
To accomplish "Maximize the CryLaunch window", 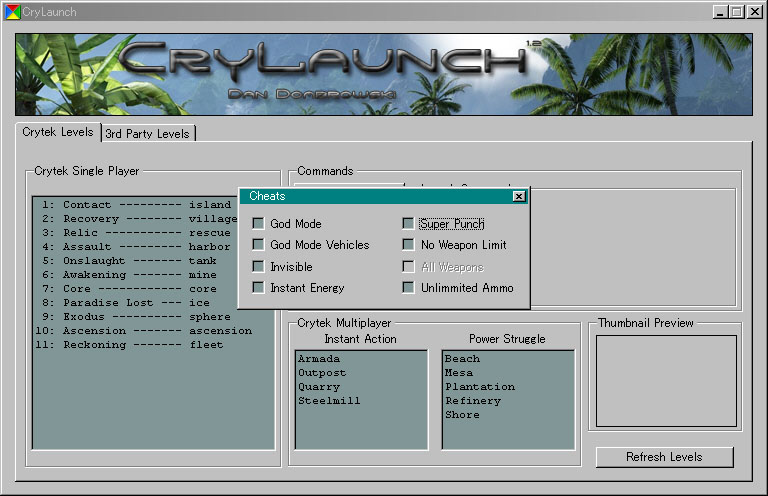I will coord(737,12).
